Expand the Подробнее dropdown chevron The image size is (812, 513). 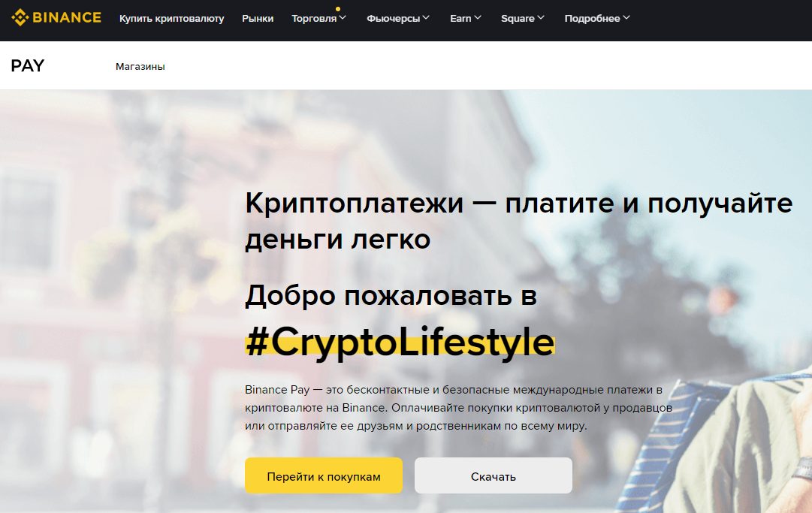626,17
